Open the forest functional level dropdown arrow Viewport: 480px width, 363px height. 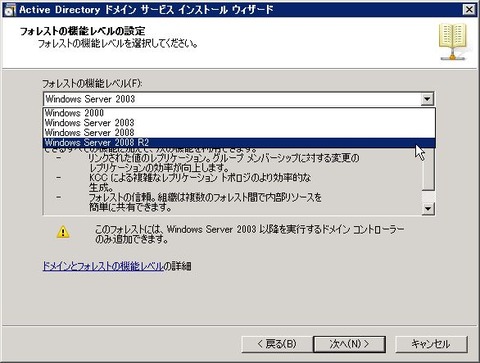(x=427, y=99)
